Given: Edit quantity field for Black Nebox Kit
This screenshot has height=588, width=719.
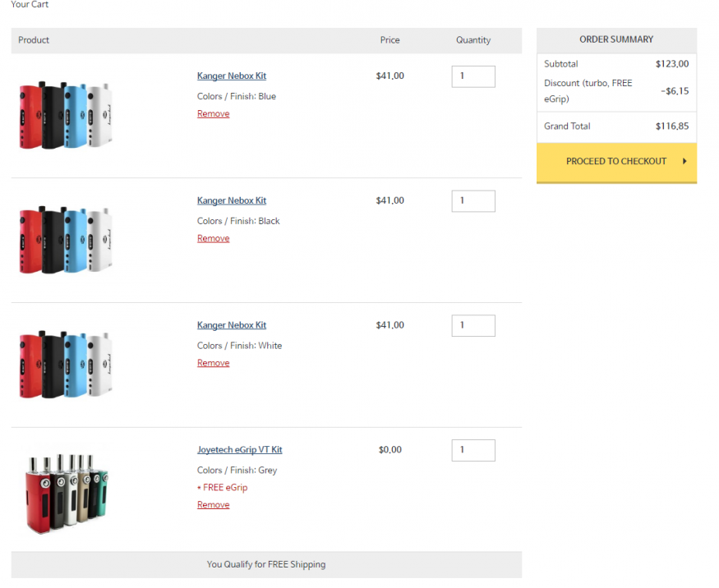Looking at the screenshot, I should coord(473,201).
